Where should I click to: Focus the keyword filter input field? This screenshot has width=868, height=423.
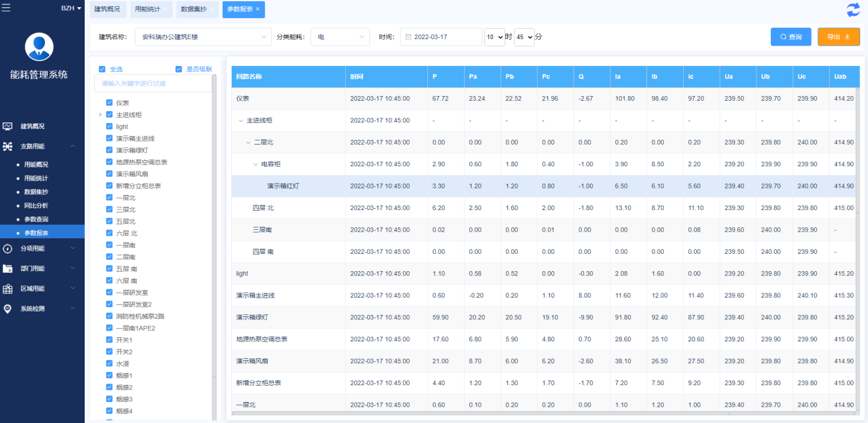coord(153,83)
